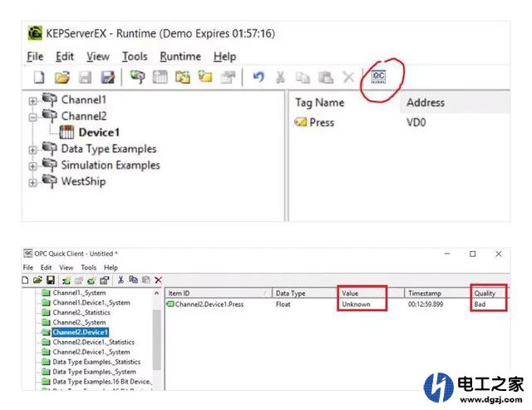Add a new tag with the toolbar icon
Screen dimensions: 532x410
pyautogui.click(x=205, y=77)
